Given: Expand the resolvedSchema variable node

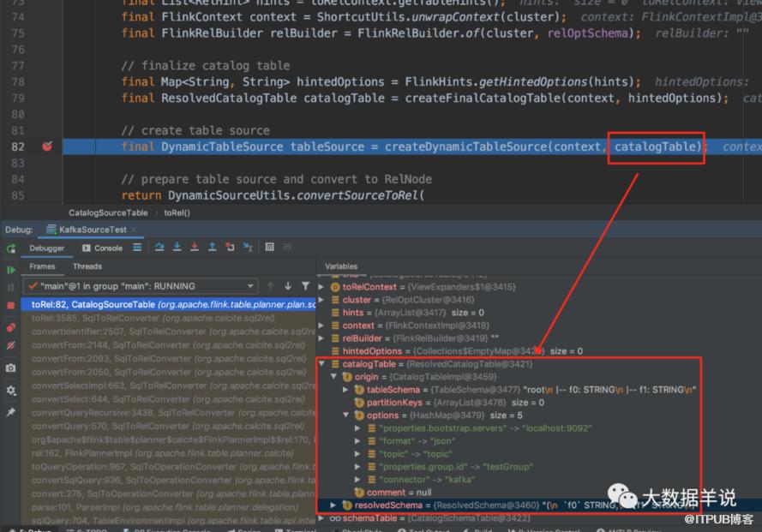Looking at the screenshot, I should [x=333, y=505].
